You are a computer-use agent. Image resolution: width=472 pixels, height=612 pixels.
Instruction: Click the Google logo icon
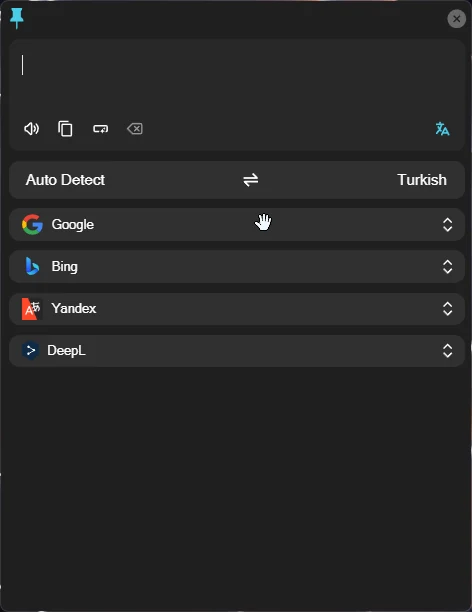point(32,224)
